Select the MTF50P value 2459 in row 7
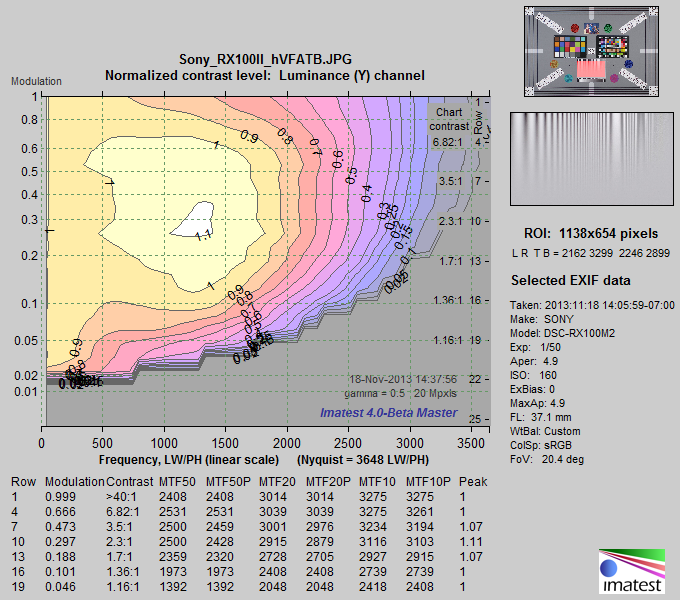This screenshot has height=600, width=680. point(219,527)
